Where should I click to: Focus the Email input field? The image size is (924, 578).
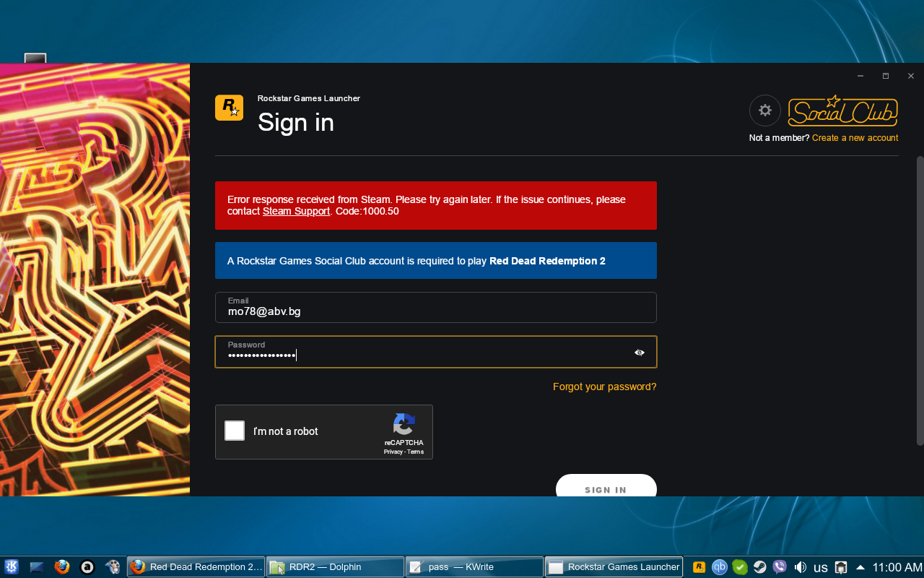point(436,307)
